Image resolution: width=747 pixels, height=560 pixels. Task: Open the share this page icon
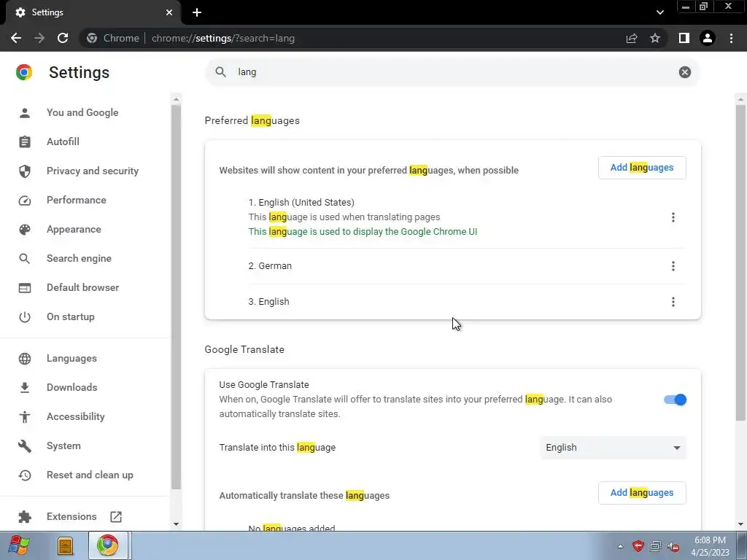(632, 38)
